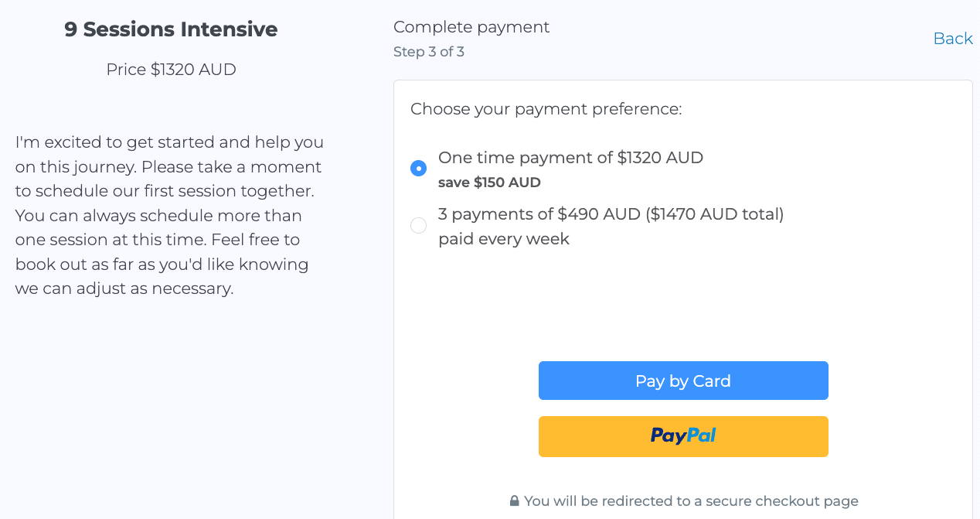Click the "9 Sessions Intensive" heading

(x=171, y=29)
